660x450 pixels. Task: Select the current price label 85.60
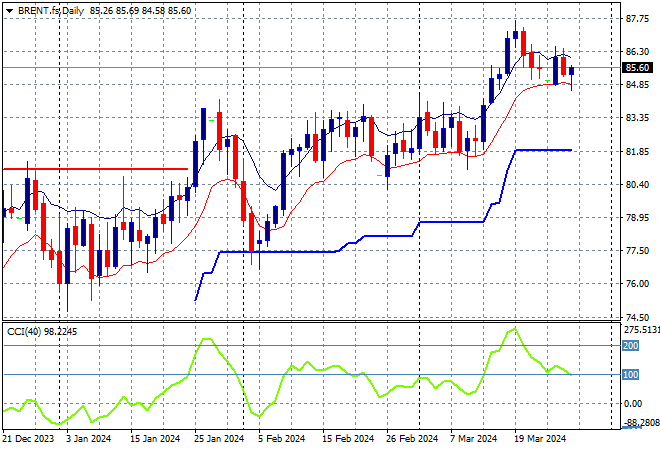click(x=637, y=67)
